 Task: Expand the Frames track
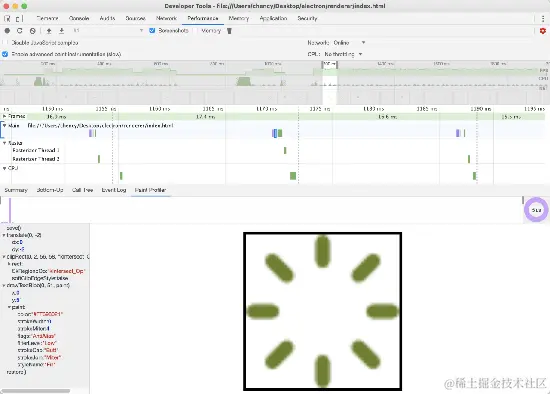(4, 116)
